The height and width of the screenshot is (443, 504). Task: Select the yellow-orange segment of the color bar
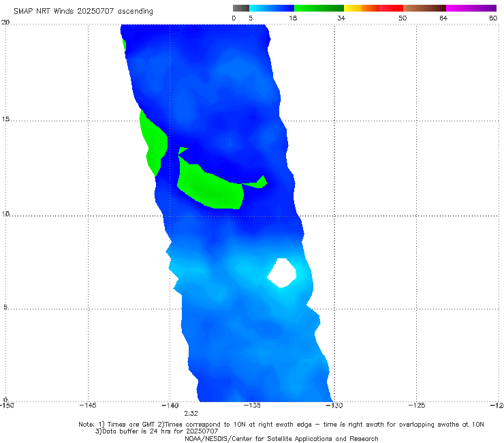pos(362,8)
